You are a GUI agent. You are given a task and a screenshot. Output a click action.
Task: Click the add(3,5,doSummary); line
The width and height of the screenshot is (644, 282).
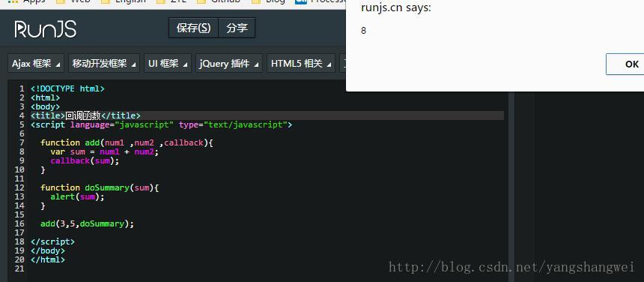click(87, 224)
